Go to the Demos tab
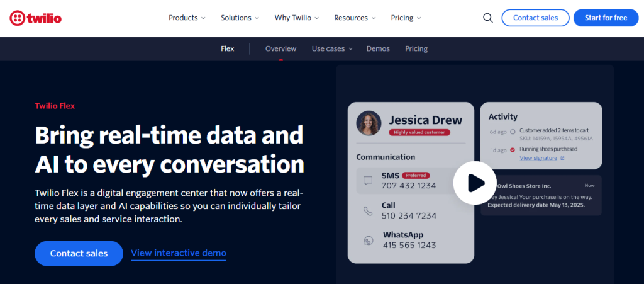644x284 pixels. [x=378, y=48]
